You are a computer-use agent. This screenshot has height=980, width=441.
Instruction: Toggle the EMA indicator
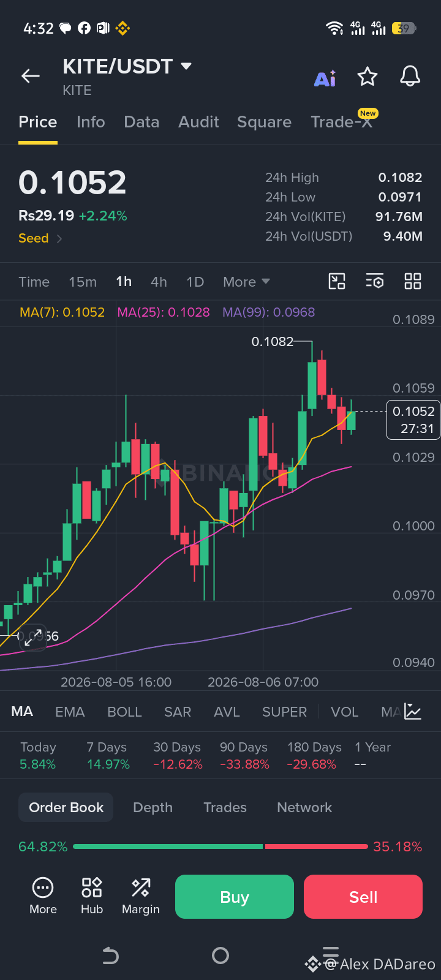click(70, 712)
